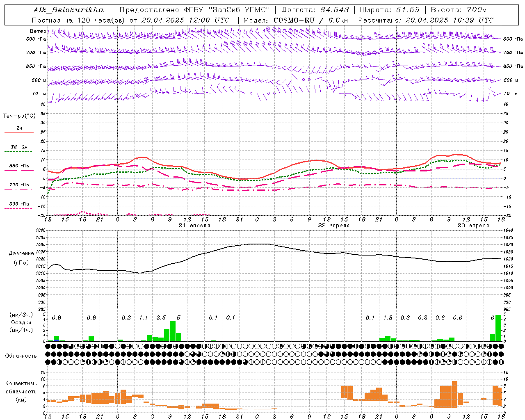Click the Облачность row label
The image size is (525, 420).
click(21, 356)
